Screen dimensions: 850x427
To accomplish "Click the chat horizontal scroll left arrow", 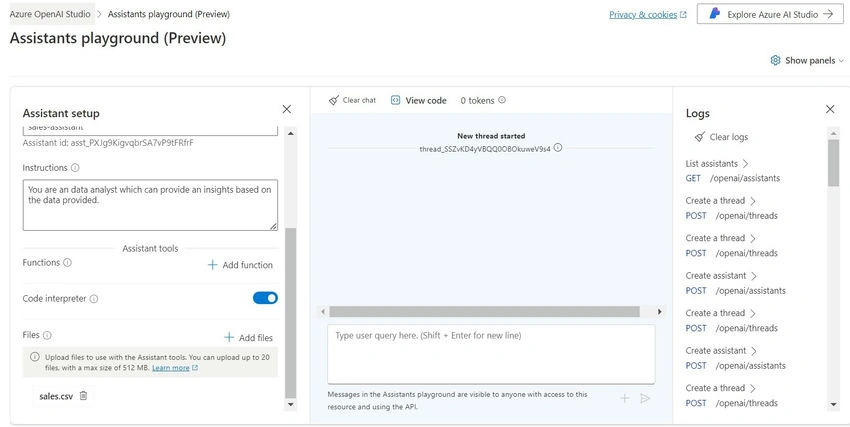I will [323, 312].
